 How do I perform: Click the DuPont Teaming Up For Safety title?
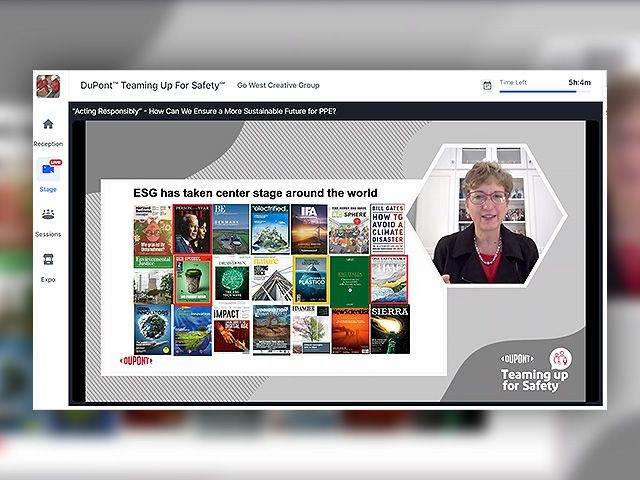(x=153, y=86)
